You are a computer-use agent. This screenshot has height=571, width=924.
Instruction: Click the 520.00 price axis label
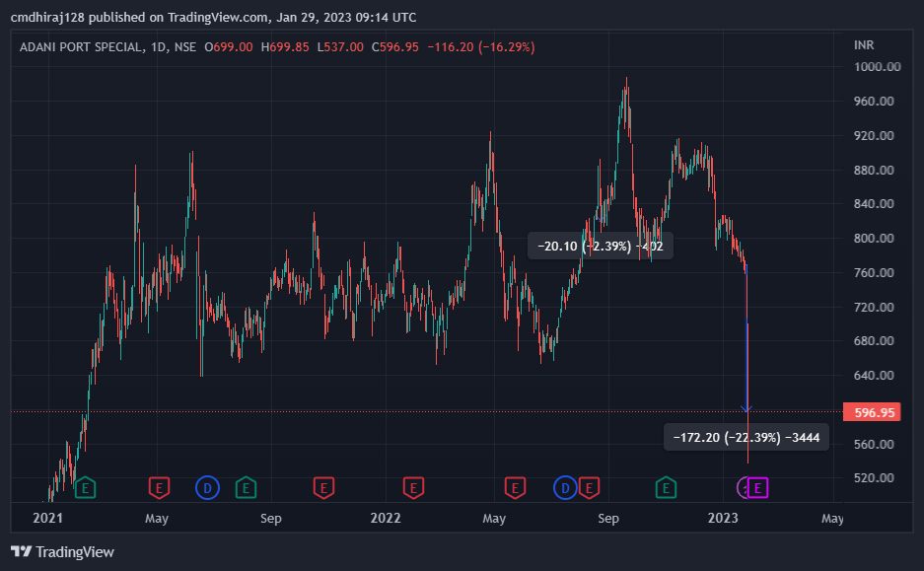point(874,478)
